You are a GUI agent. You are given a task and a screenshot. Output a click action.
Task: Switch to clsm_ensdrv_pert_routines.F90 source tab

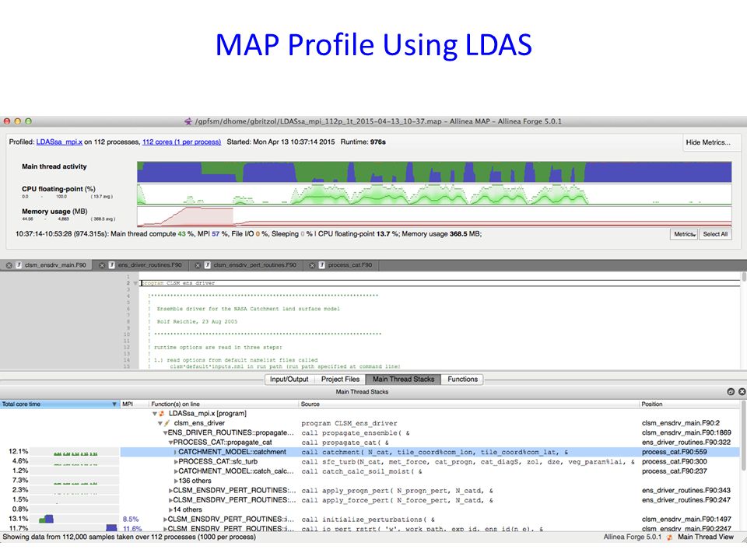point(246,265)
